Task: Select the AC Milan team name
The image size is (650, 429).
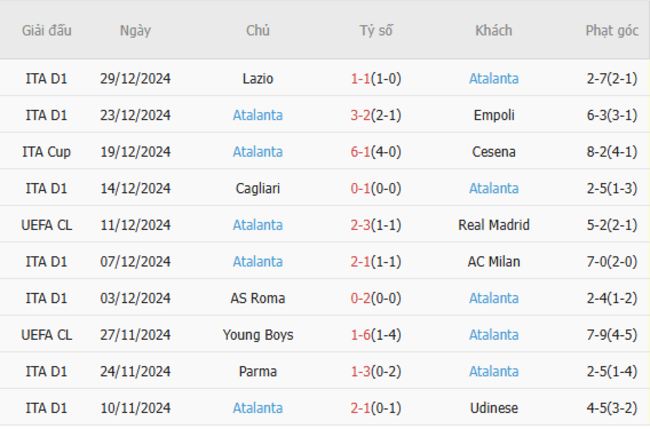Action: click(493, 262)
